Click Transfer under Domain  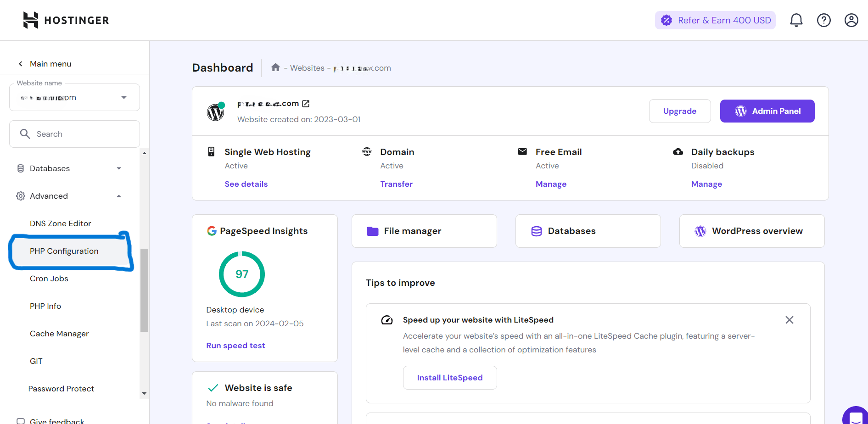(x=397, y=184)
